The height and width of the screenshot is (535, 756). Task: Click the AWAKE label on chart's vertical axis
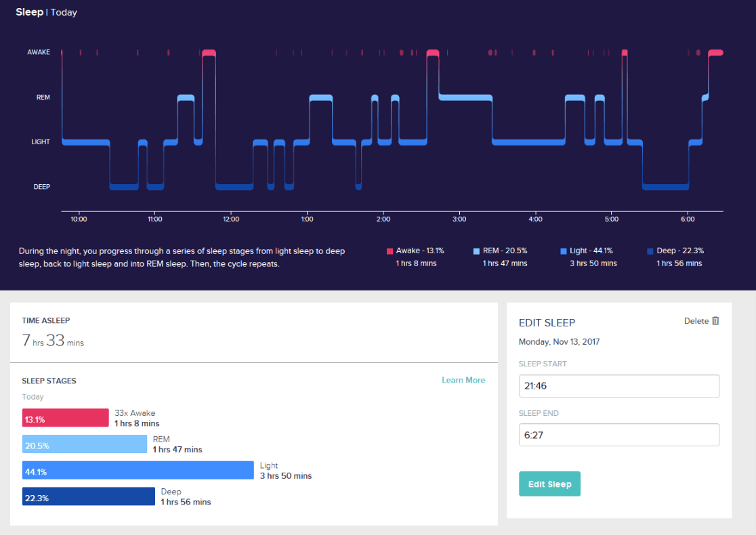39,52
